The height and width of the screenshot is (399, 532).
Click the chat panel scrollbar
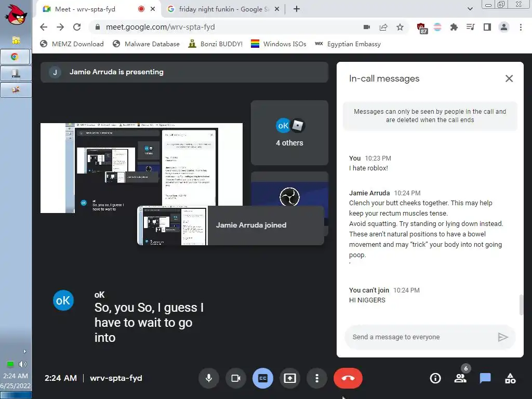[x=521, y=305]
